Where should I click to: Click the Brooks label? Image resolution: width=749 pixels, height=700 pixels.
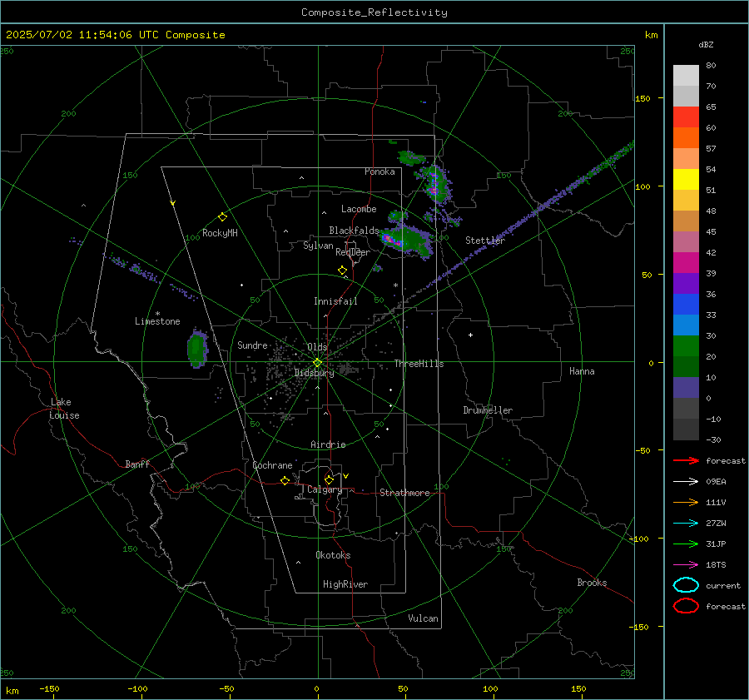592,583
